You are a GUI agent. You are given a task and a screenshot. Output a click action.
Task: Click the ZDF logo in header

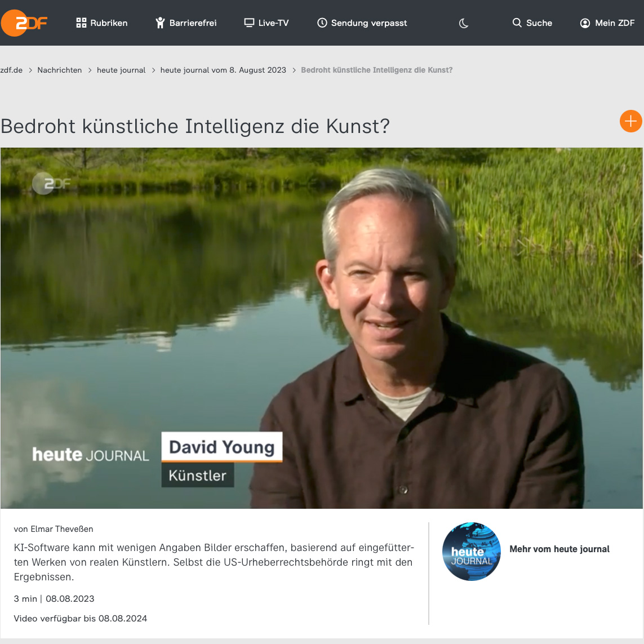[x=24, y=23]
